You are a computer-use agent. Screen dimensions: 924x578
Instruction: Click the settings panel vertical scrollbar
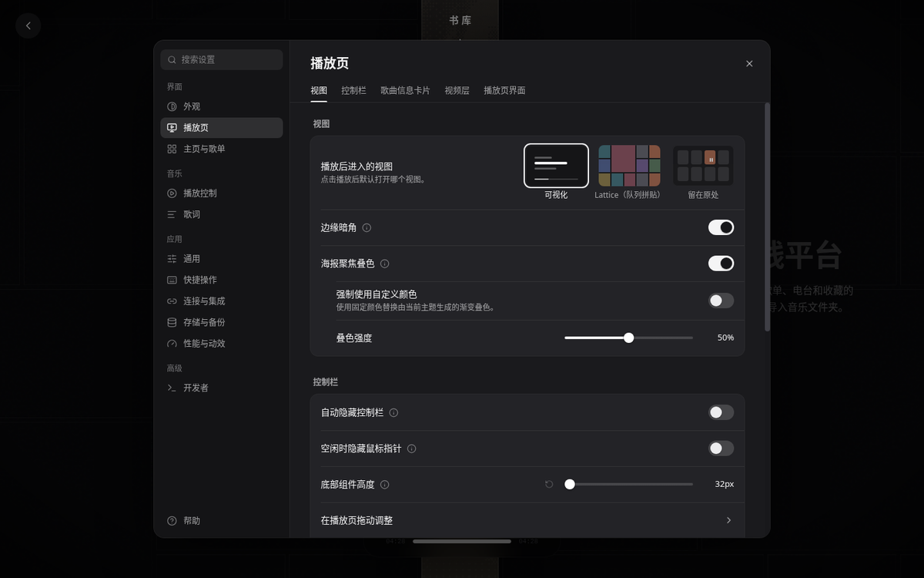767,217
